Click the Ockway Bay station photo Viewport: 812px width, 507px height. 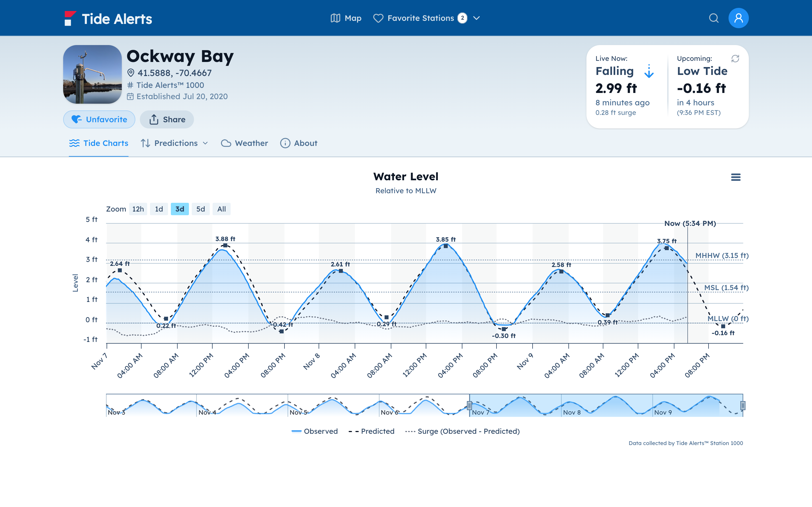[x=92, y=74]
